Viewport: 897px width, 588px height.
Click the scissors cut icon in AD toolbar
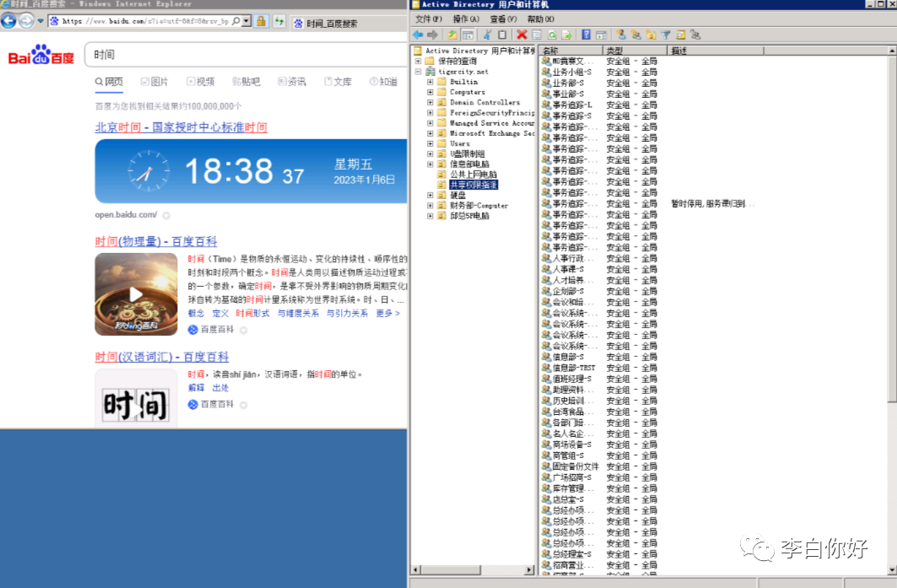pyautogui.click(x=488, y=35)
